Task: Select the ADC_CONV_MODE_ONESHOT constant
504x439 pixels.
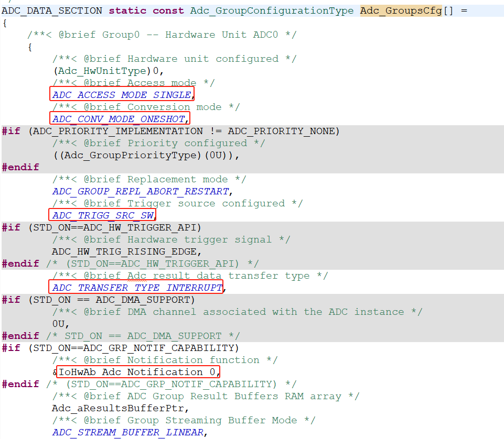Action: coord(119,119)
